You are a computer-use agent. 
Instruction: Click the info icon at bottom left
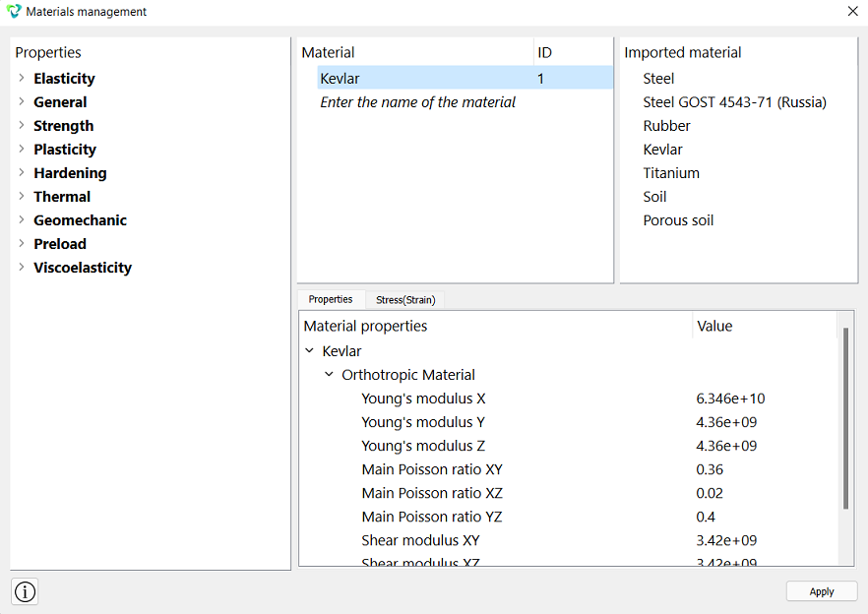(25, 591)
